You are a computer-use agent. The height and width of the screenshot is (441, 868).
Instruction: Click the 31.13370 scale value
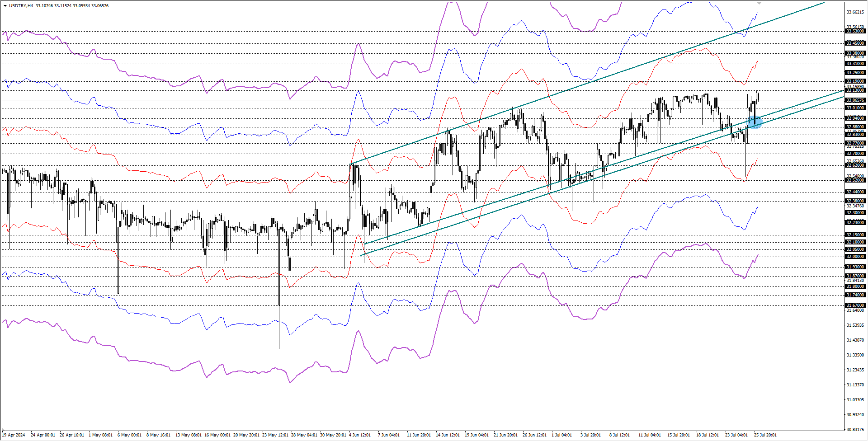coord(855,385)
